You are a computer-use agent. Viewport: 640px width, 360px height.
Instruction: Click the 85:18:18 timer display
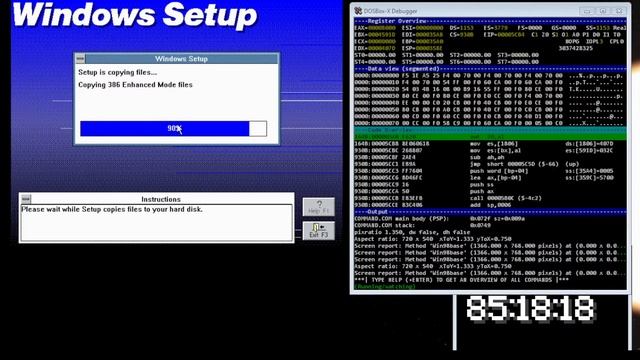(530, 309)
